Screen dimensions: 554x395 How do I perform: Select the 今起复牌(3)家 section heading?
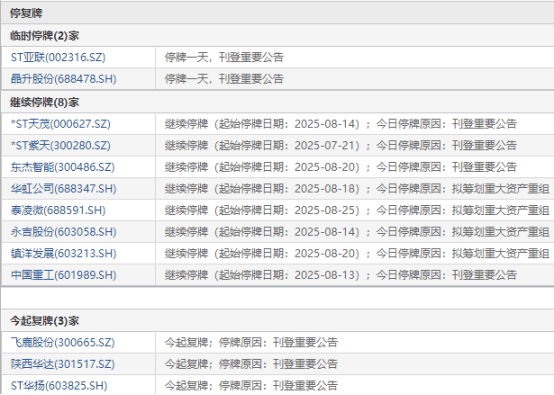[45, 321]
